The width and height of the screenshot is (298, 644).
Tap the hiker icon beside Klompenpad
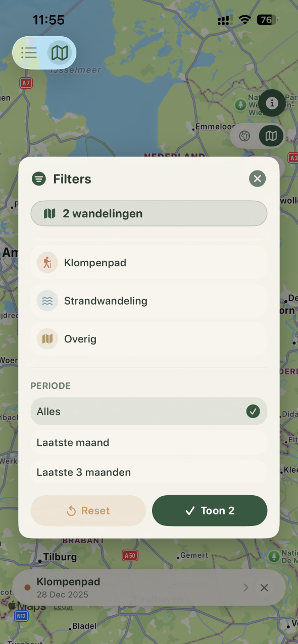coord(47,262)
